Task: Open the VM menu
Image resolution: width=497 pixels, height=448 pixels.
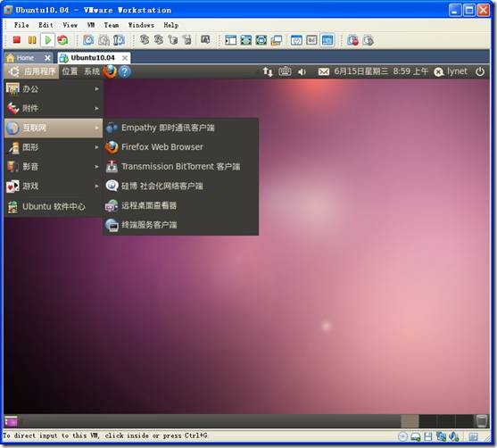Action: tap(91, 25)
